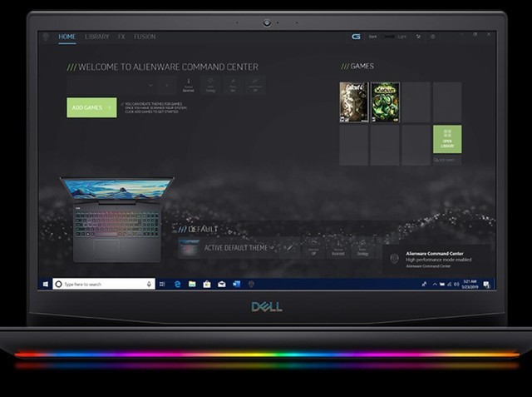
Task: Click the microphone icon in taskbar search
Action: pyautogui.click(x=149, y=284)
